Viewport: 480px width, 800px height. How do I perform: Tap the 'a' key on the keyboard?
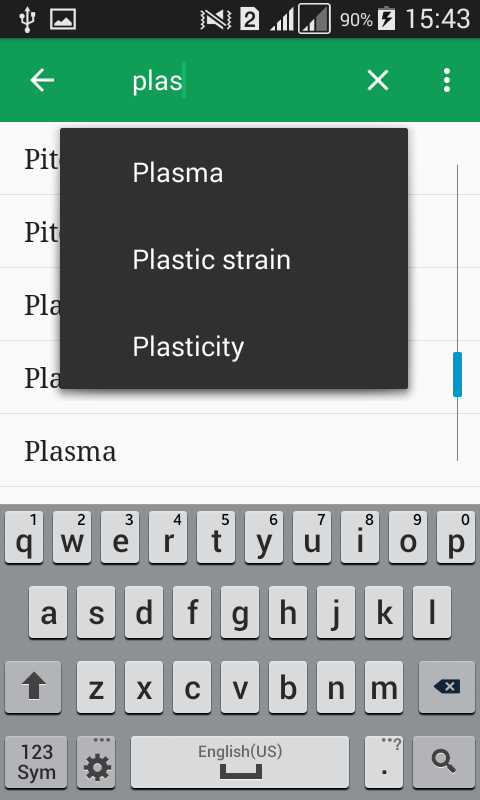tap(48, 612)
